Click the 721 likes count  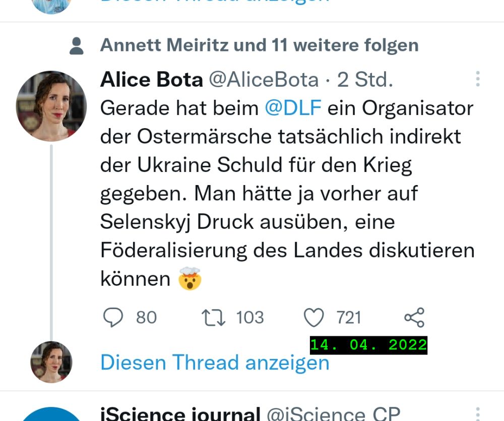click(x=349, y=318)
